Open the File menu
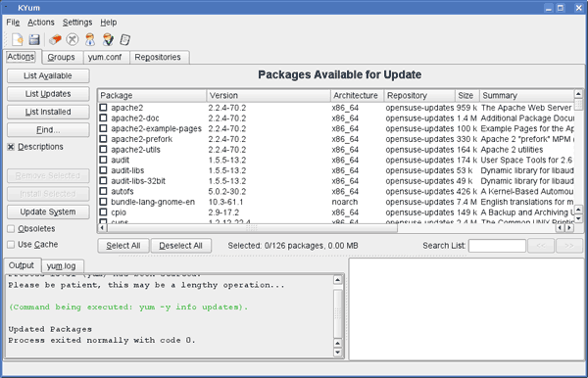This screenshot has width=588, height=378. click(13, 23)
